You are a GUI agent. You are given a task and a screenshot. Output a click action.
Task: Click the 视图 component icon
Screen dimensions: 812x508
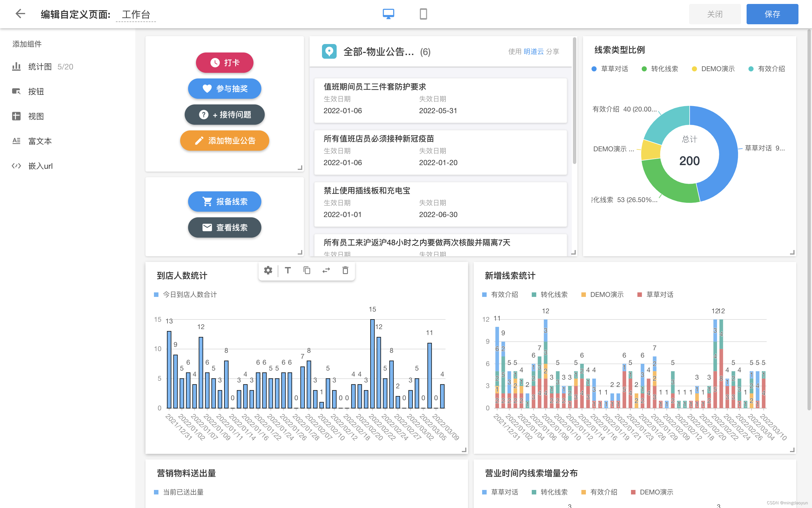pyautogui.click(x=16, y=116)
